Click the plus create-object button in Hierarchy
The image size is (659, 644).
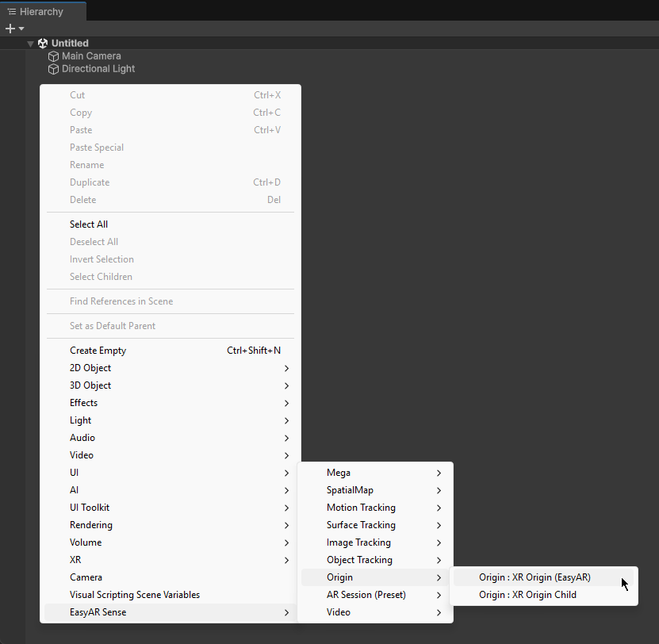pos(10,29)
